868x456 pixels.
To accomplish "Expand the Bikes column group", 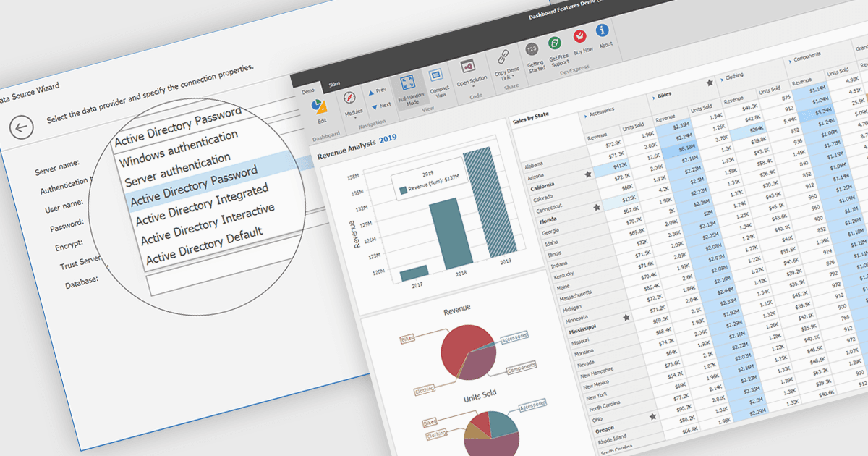I will (x=653, y=97).
